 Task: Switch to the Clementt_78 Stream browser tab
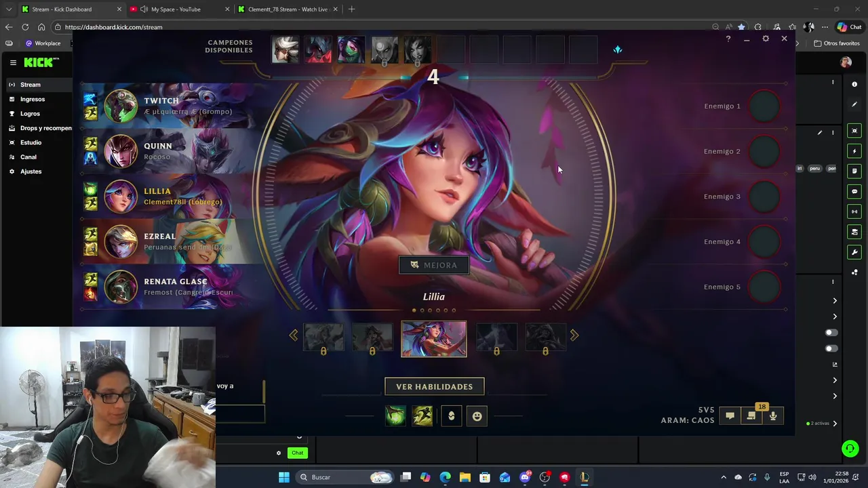point(288,9)
